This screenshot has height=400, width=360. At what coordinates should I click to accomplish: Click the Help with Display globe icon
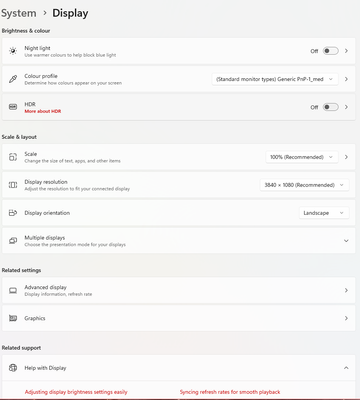click(x=13, y=368)
